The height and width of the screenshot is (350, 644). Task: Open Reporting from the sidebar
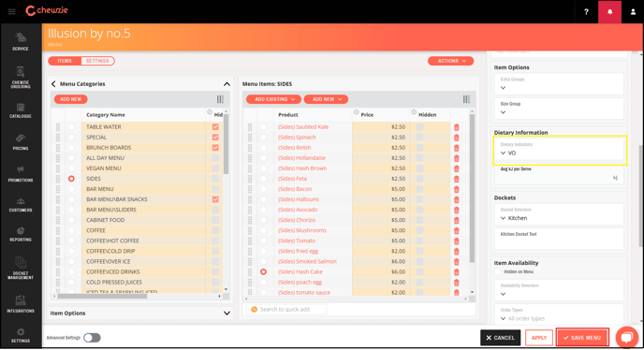pyautogui.click(x=21, y=234)
